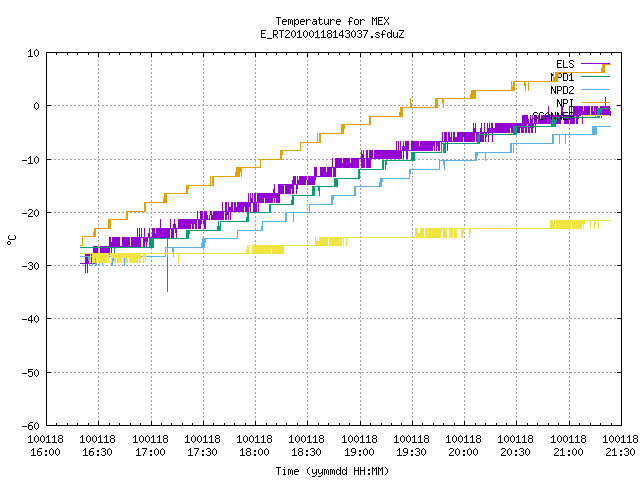This screenshot has width=640, height=480.
Task: Click the x-axis tick label 100118 16:30
Action: point(97,446)
